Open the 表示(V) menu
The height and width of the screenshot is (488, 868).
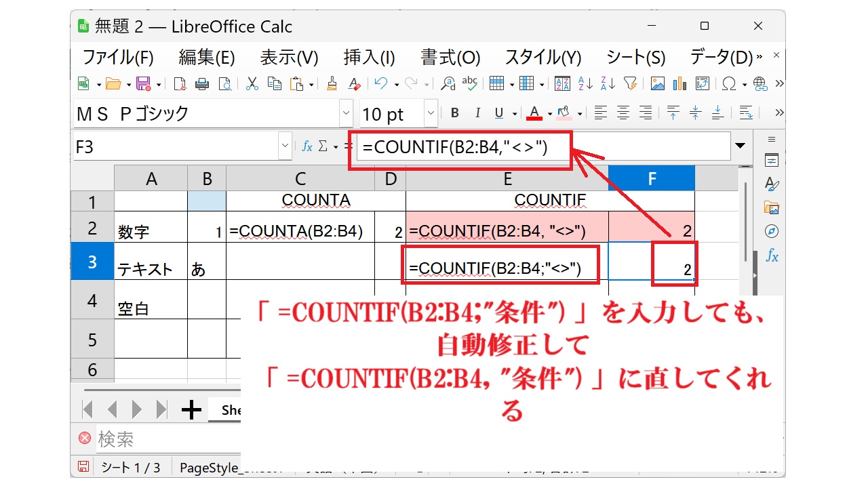pyautogui.click(x=289, y=58)
